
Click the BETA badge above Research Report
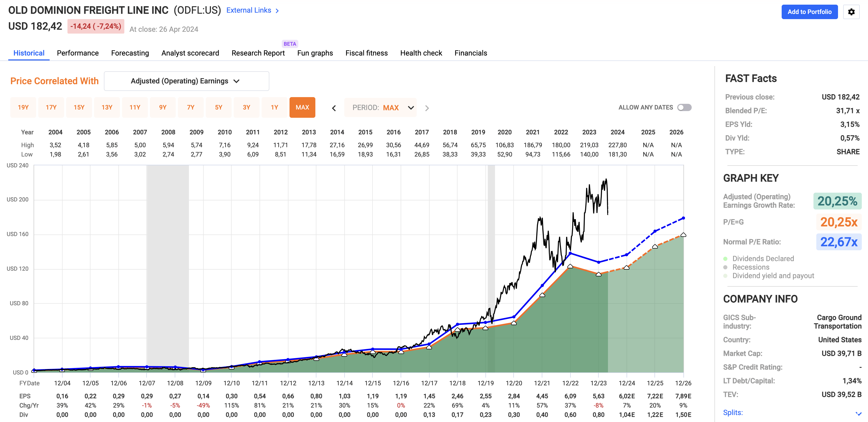tap(290, 44)
